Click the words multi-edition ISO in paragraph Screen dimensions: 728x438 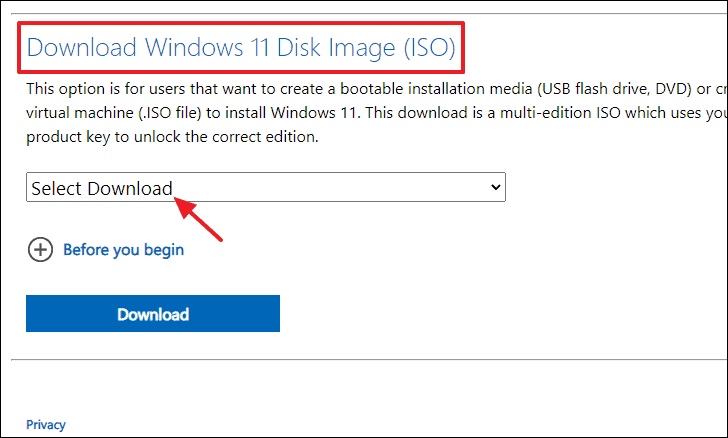point(560,113)
